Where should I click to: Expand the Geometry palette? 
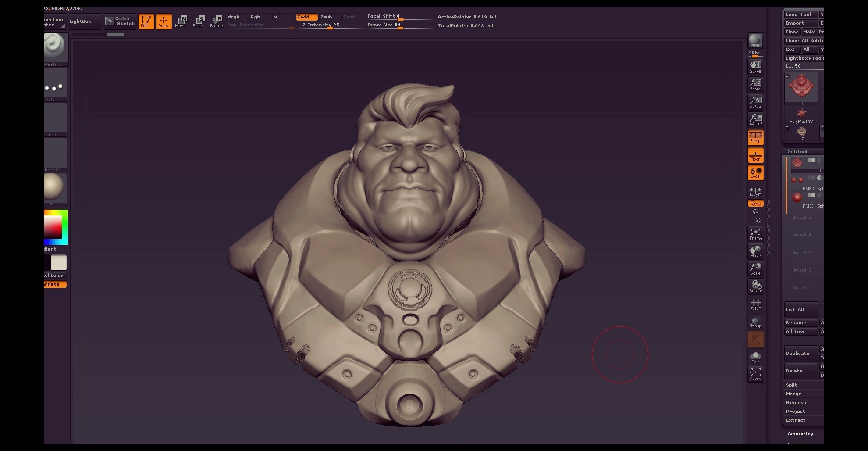point(800,433)
